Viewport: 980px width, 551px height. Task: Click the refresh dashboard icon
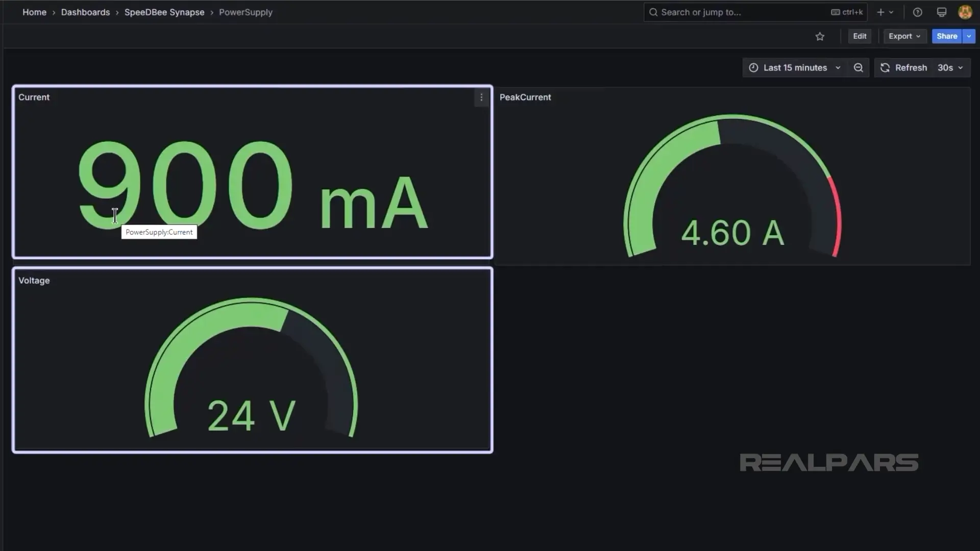885,68
